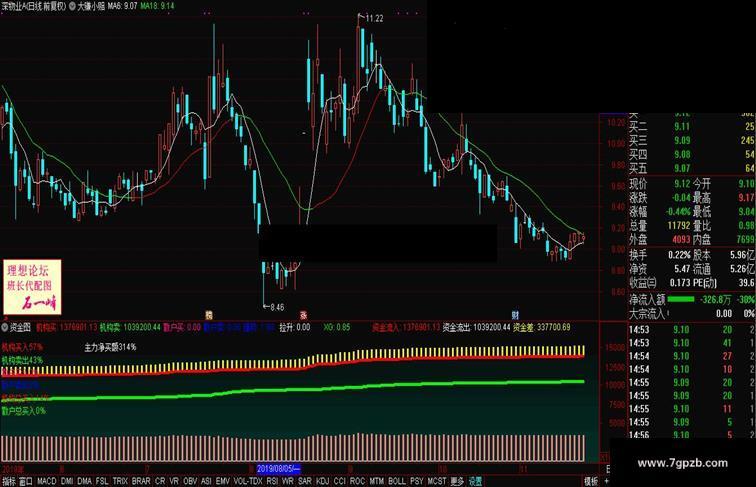
Task: Click the 资金图 indicator name label
Action: click(x=20, y=327)
